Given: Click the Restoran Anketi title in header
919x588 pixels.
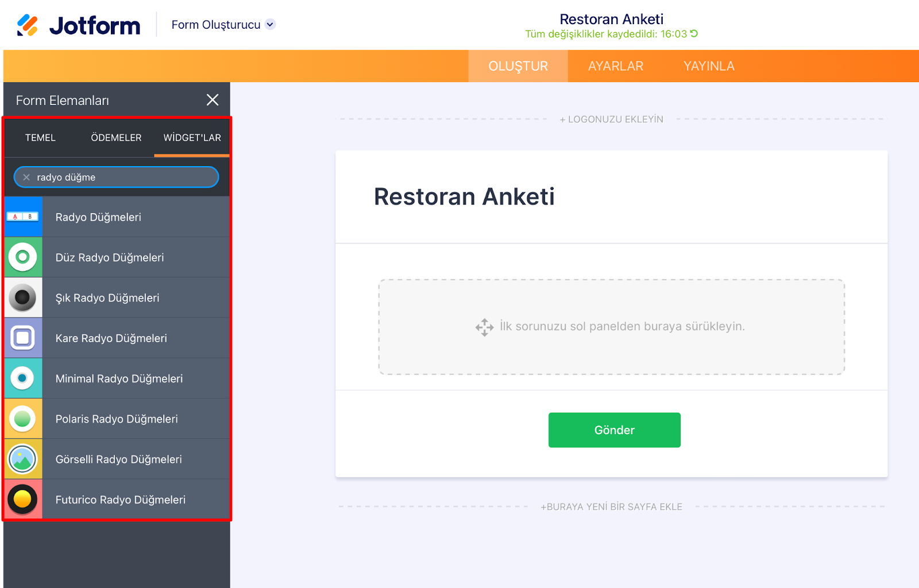Looking at the screenshot, I should (612, 19).
